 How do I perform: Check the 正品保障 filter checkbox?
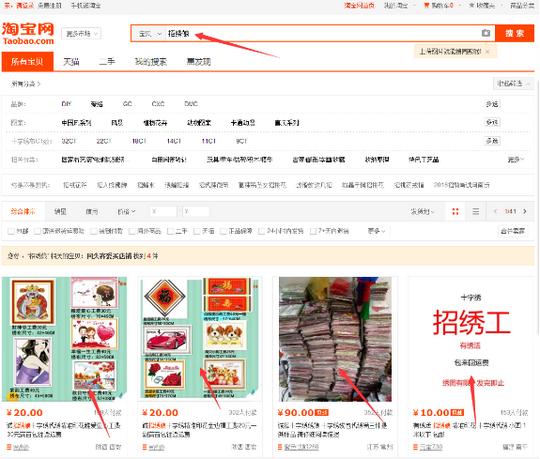click(x=223, y=231)
